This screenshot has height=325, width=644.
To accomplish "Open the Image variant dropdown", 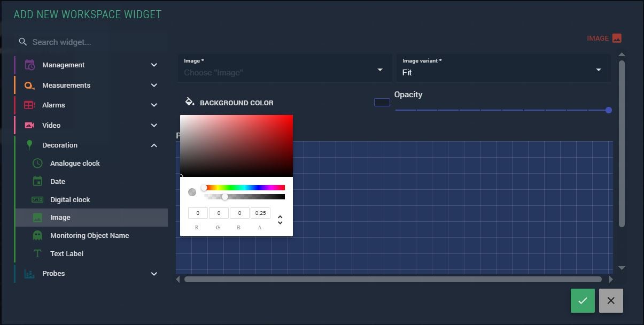I will point(598,70).
